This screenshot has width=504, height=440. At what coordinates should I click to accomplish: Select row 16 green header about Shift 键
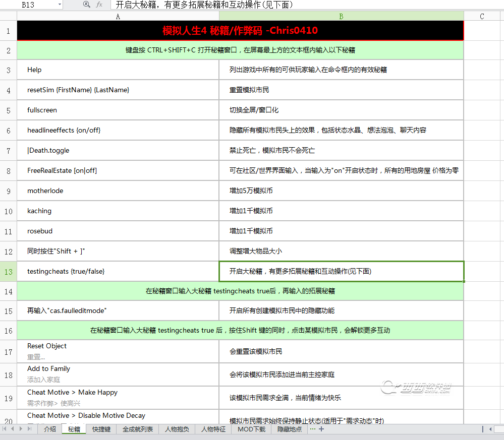pyautogui.click(x=240, y=330)
